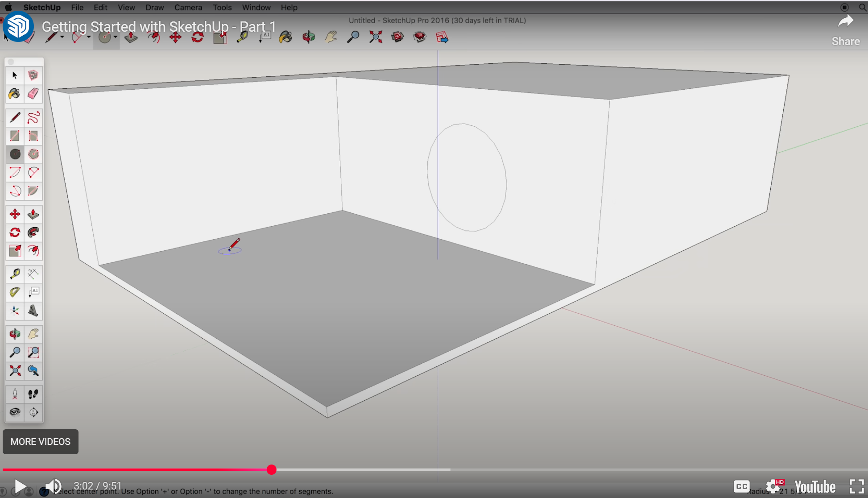Select the Scale tool in the left palette

15,251
